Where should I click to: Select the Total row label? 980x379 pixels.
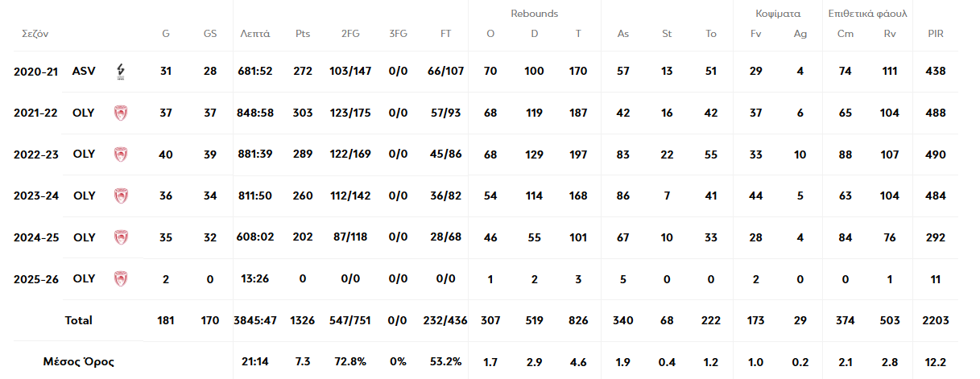(79, 320)
